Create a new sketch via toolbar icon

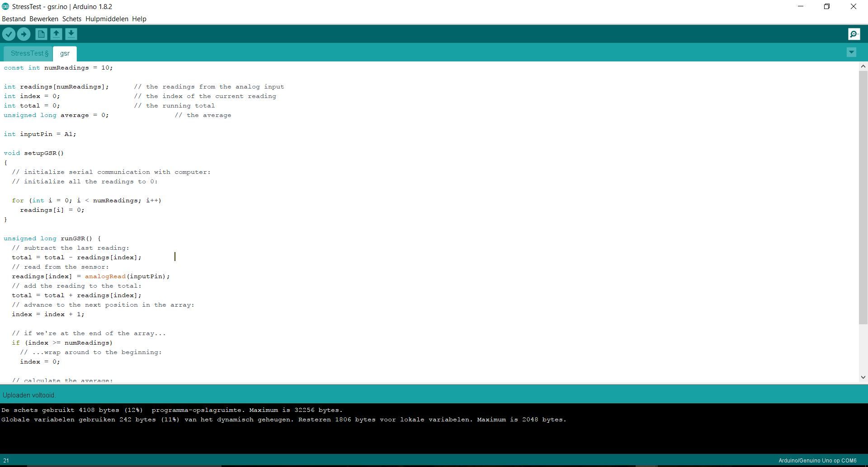(x=41, y=34)
